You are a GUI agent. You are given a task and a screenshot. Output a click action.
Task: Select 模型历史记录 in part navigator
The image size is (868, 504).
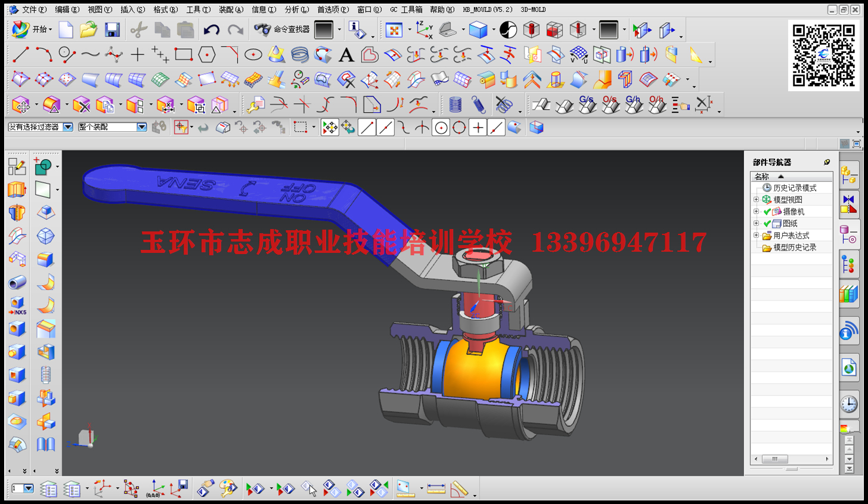pos(795,248)
